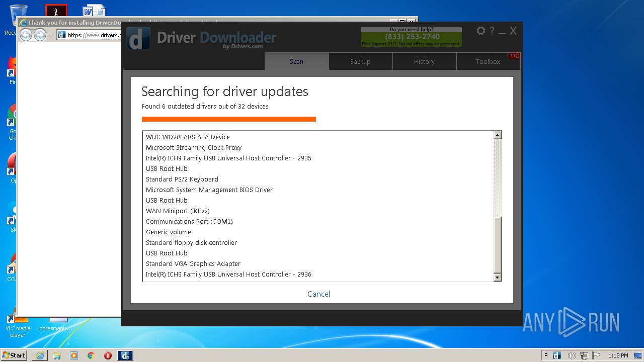Launch Internet Explorer from taskbar
Viewport: 644px width, 362px height.
[x=40, y=355]
